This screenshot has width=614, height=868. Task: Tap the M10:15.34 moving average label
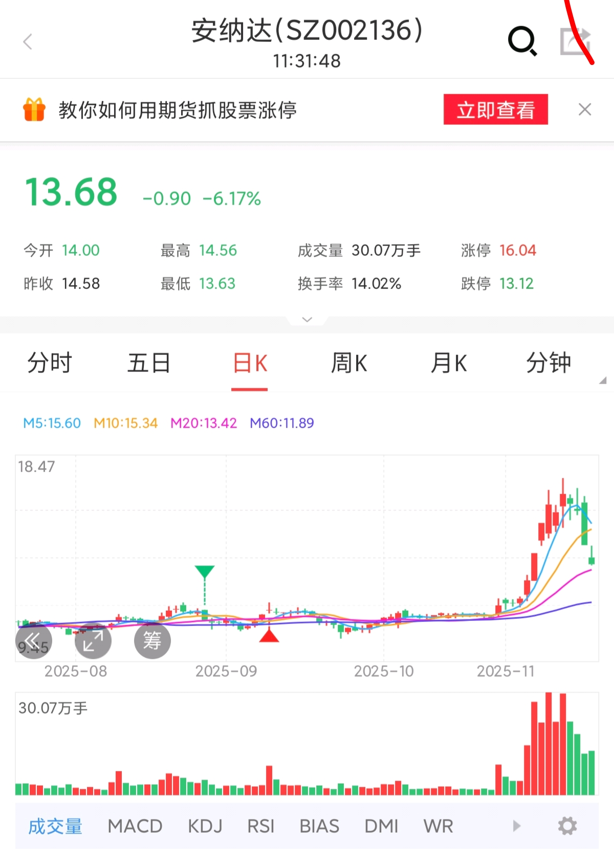[126, 423]
